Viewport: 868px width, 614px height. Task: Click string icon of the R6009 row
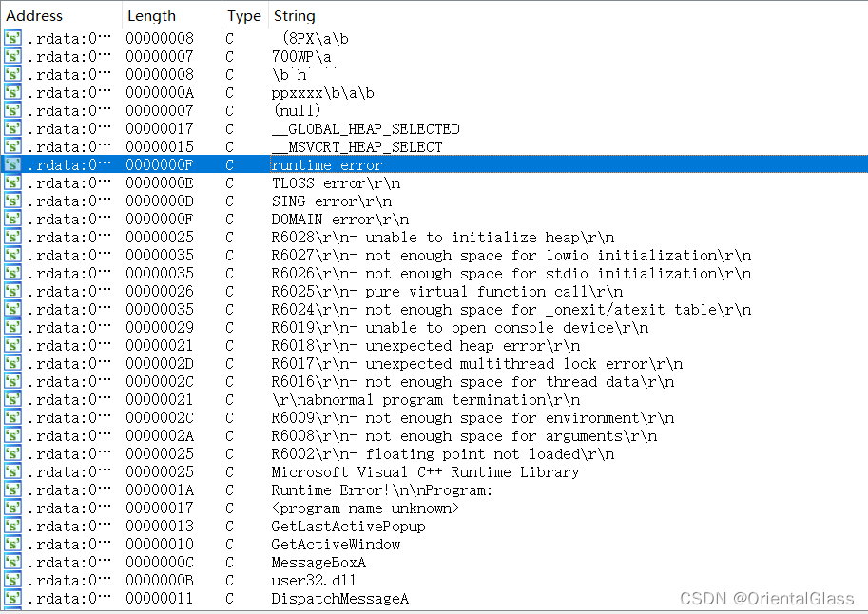point(12,418)
